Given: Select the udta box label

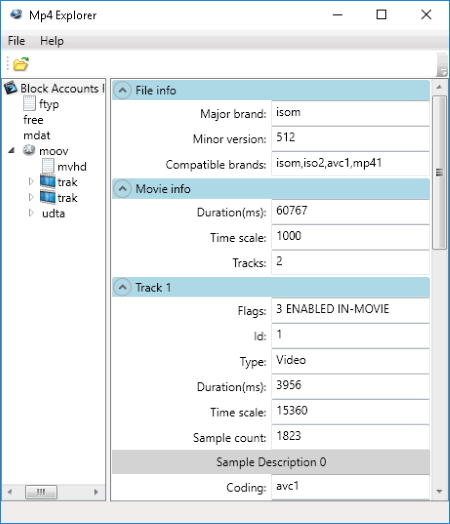Looking at the screenshot, I should [x=53, y=213].
